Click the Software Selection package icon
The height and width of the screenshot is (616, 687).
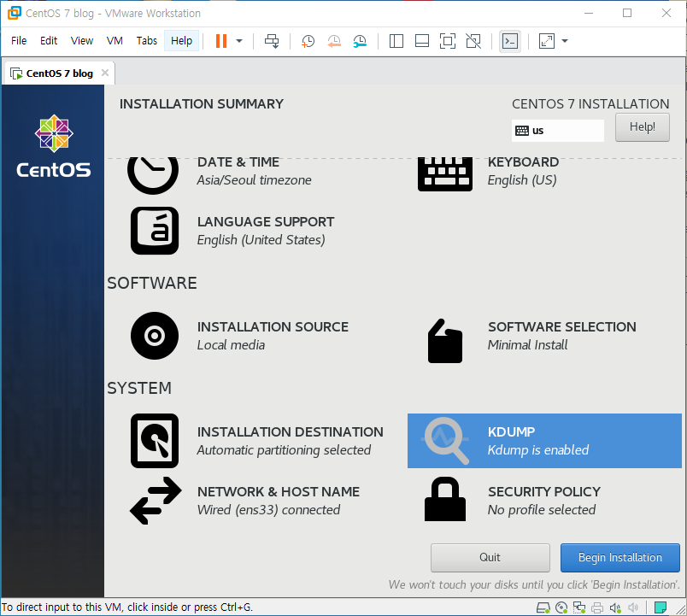coord(445,341)
